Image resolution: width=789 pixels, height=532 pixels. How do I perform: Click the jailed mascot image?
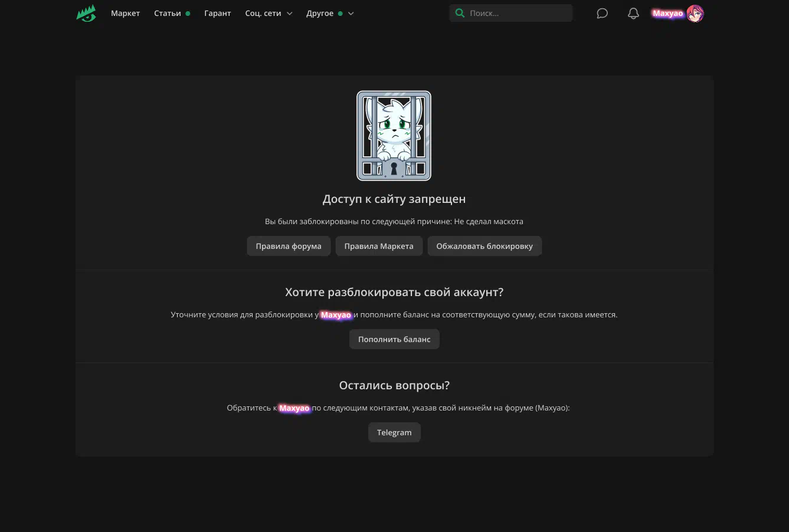(x=394, y=136)
